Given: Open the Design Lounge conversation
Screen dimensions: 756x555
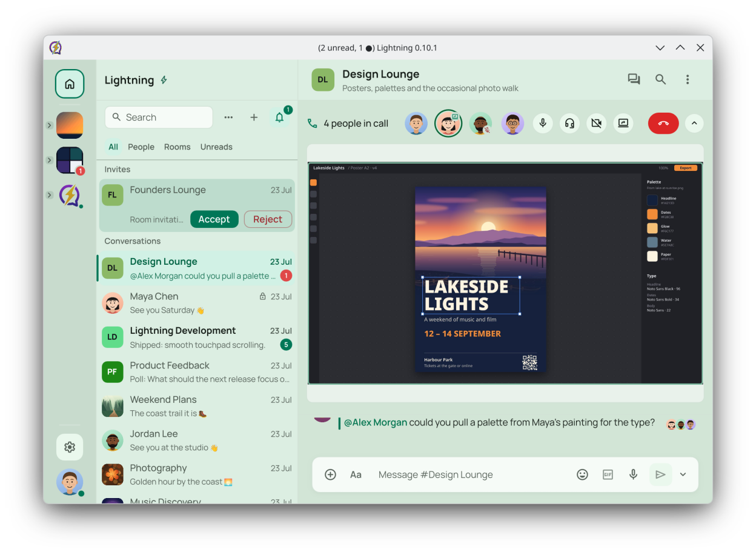Looking at the screenshot, I should [x=197, y=268].
